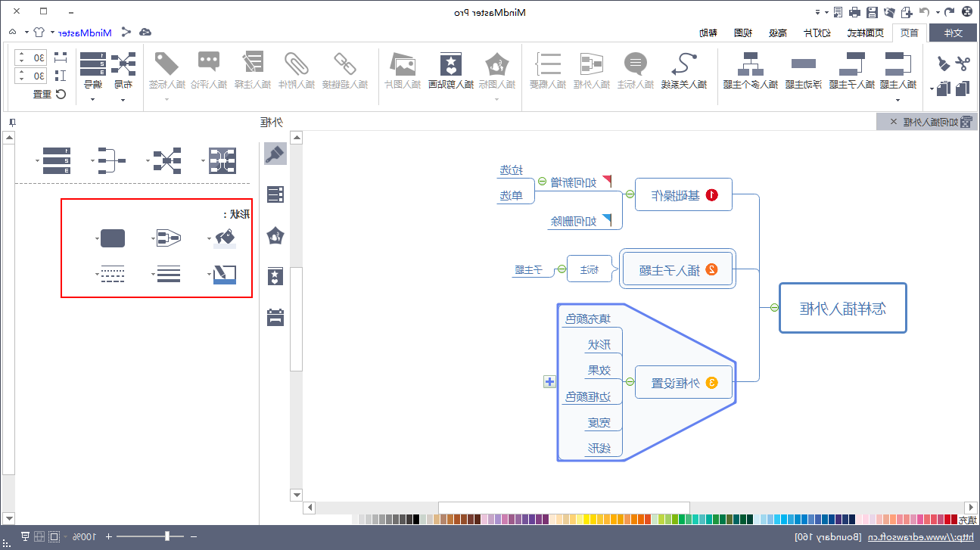Open the boundary shape style dropdown
Viewport: 980px width, 550px height.
[152, 238]
